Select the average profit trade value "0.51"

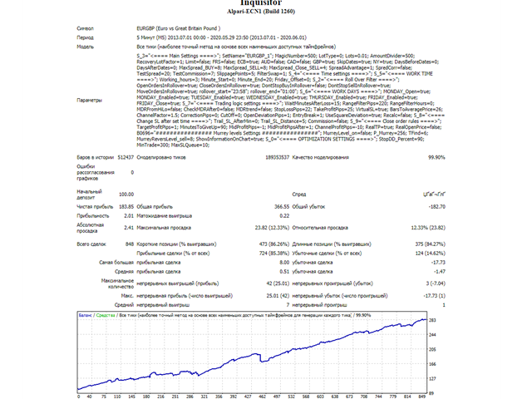pos(284,272)
